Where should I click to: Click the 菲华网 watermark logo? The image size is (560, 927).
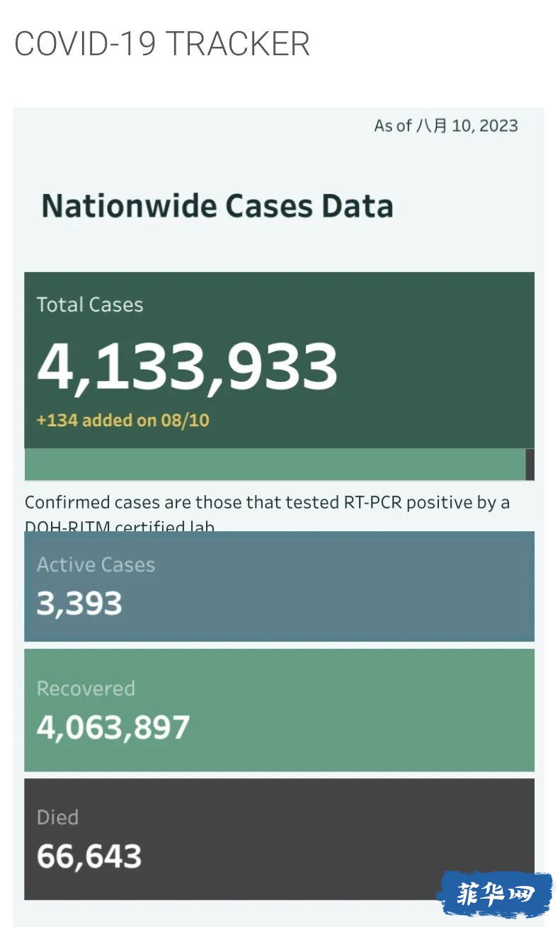495,894
